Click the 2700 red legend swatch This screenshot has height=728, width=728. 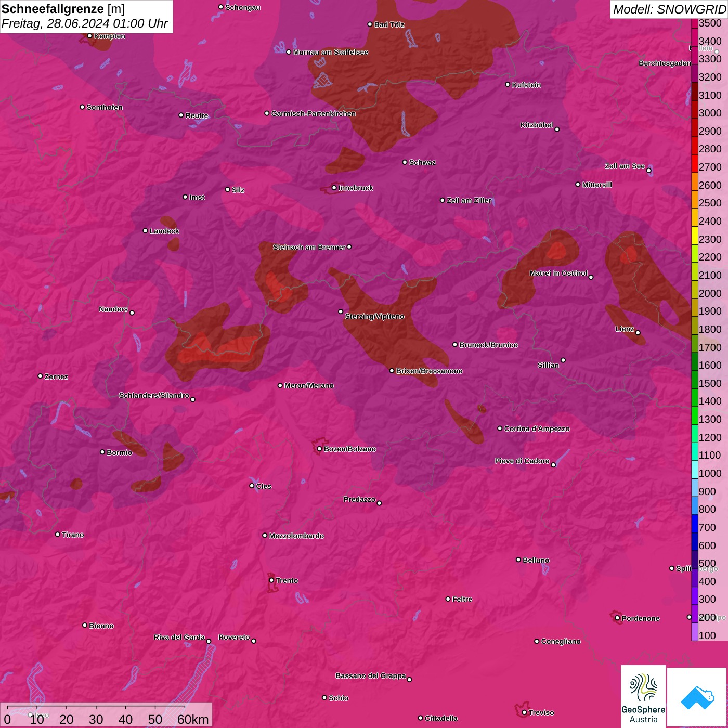[x=695, y=163]
